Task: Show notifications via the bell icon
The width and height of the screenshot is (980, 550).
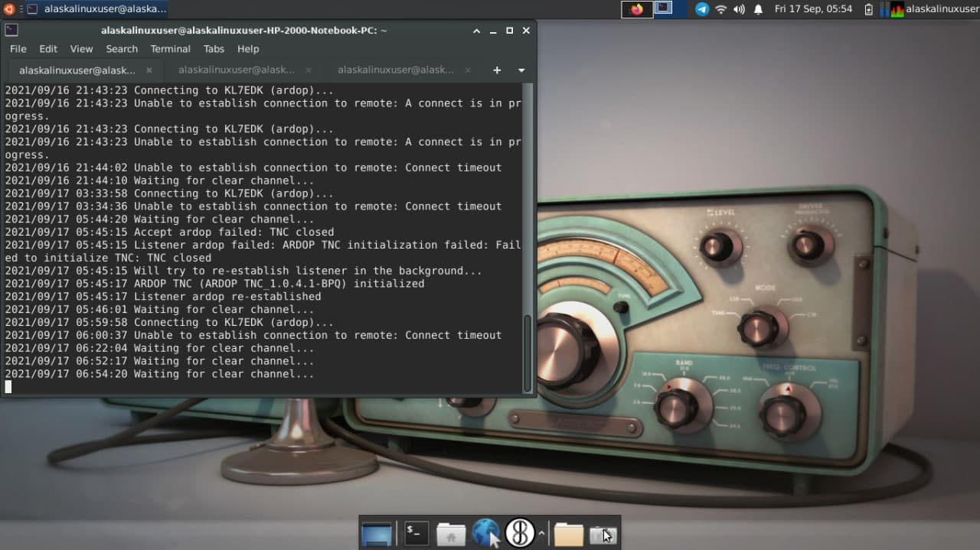Action: pyautogui.click(x=758, y=9)
